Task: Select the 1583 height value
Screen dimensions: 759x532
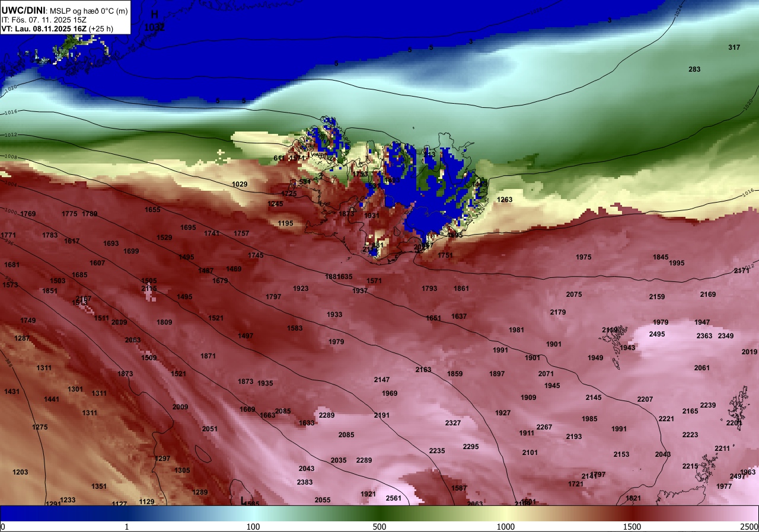Action: click(295, 328)
